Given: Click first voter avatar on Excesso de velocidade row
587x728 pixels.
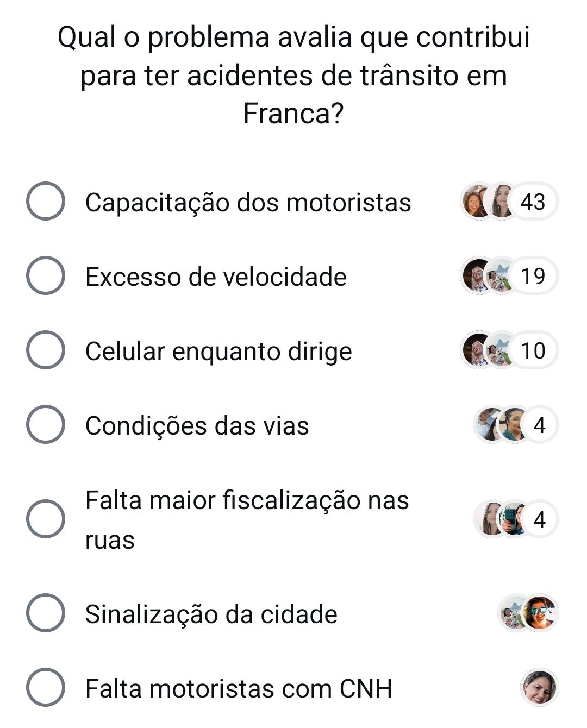Looking at the screenshot, I should click(477, 276).
